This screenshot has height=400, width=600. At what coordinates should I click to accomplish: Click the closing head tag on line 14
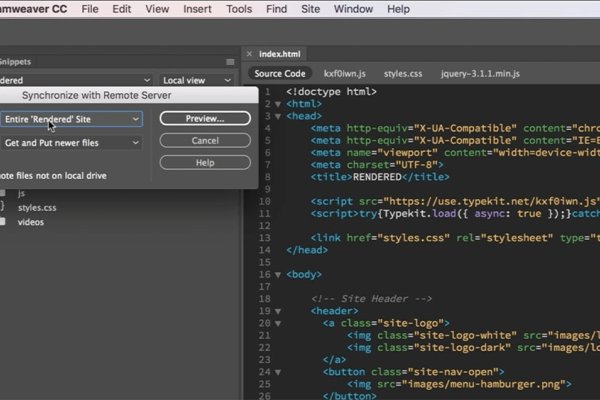point(307,250)
